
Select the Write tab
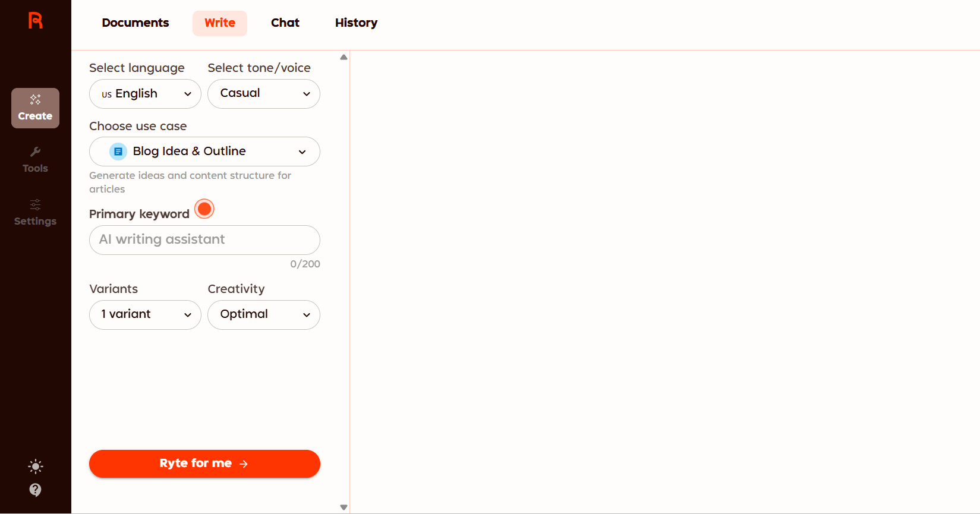point(220,23)
